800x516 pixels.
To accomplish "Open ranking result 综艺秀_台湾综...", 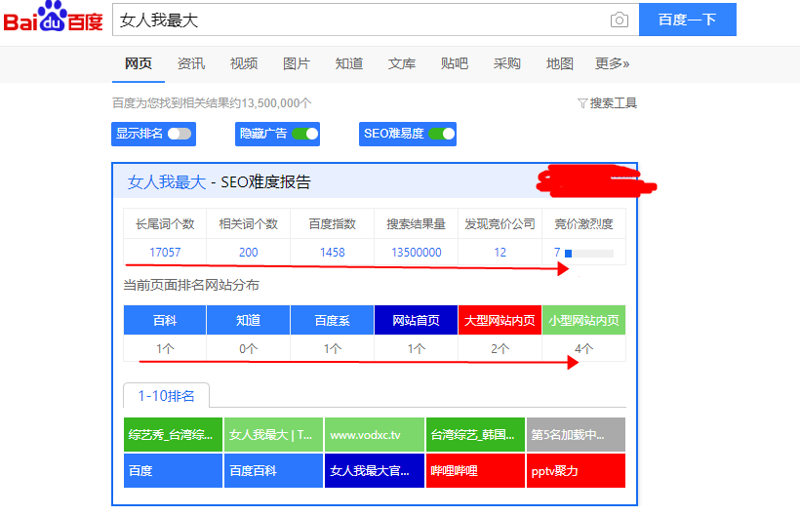I will coord(173,434).
